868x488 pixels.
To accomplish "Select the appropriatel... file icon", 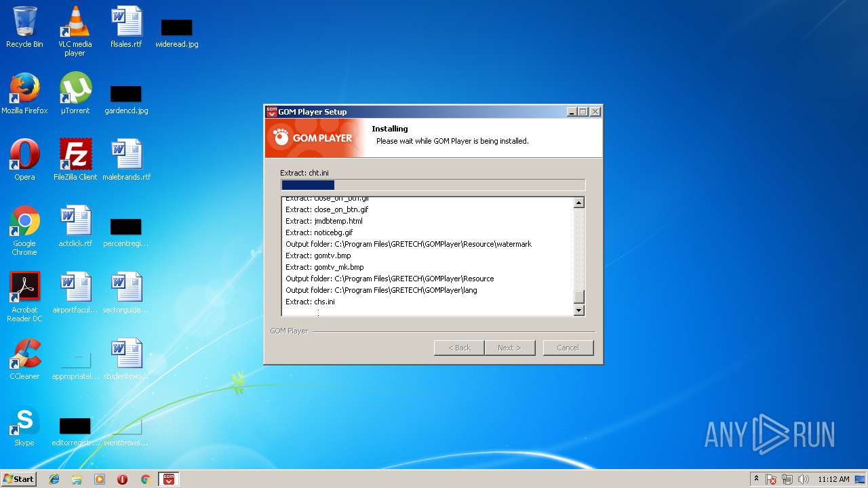I will (75, 364).
